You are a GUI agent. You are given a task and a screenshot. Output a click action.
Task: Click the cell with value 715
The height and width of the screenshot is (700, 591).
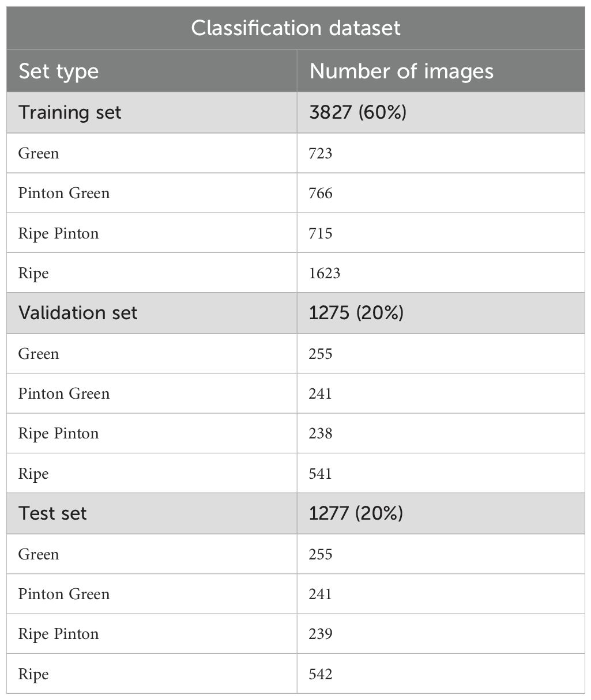[321, 233]
